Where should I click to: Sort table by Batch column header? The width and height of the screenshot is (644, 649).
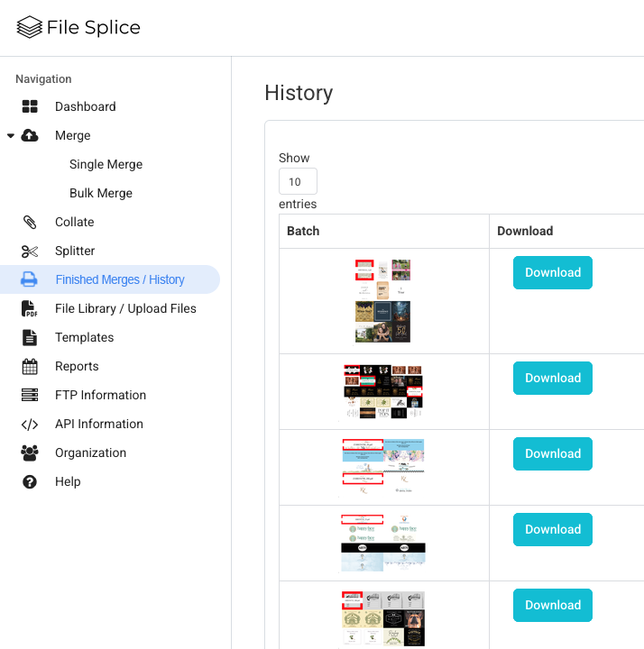coord(303,231)
